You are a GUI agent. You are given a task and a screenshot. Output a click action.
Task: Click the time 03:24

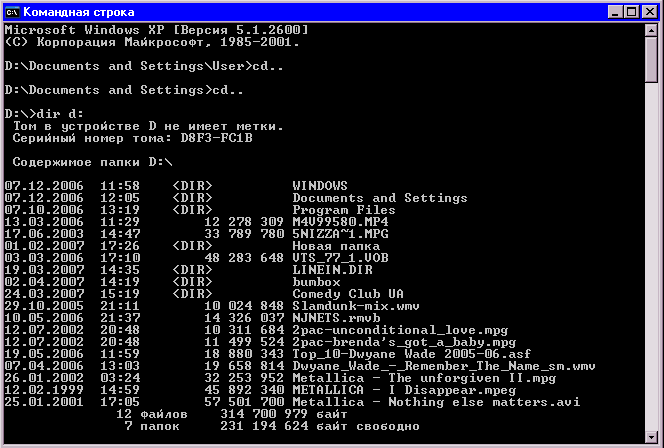pos(120,378)
